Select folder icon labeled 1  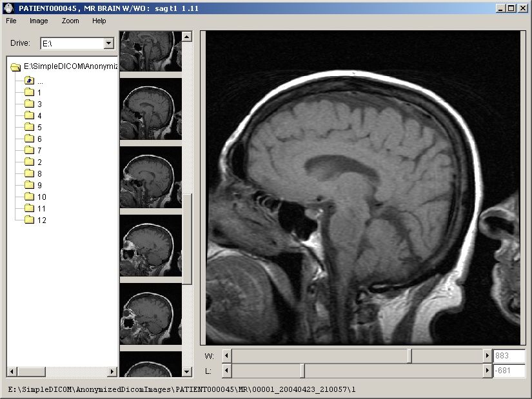[30, 92]
